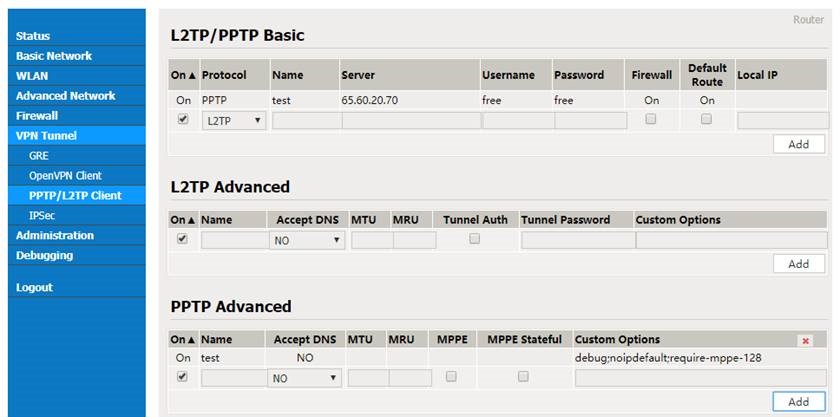Log out using the Logout link
This screenshot has height=417, width=840.
(34, 287)
